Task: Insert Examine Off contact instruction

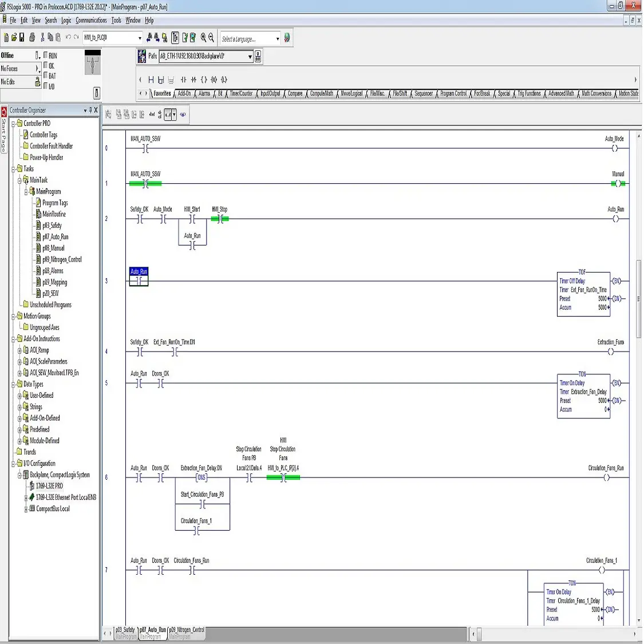Action: (x=193, y=80)
